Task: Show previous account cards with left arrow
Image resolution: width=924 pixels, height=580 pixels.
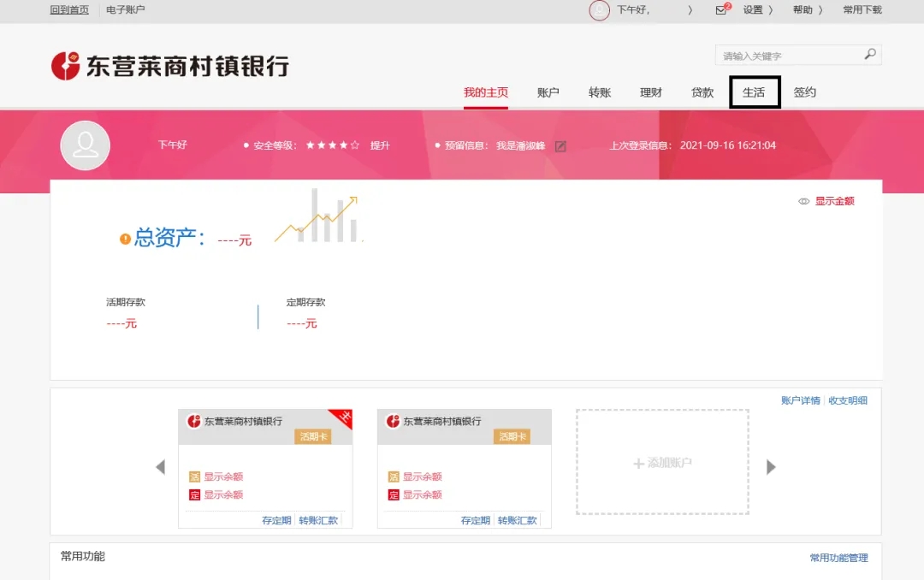Action: click(160, 467)
